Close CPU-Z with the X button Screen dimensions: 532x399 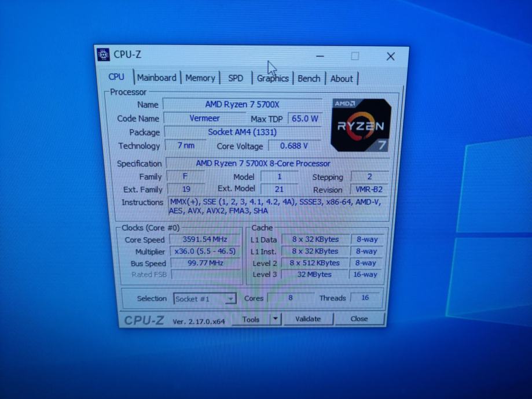coord(391,57)
